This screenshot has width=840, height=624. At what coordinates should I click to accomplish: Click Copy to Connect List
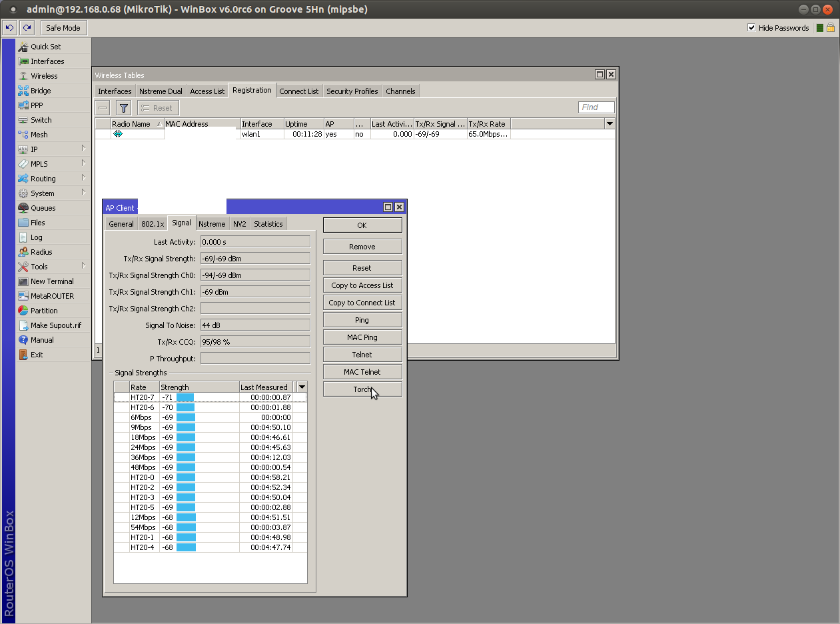362,303
